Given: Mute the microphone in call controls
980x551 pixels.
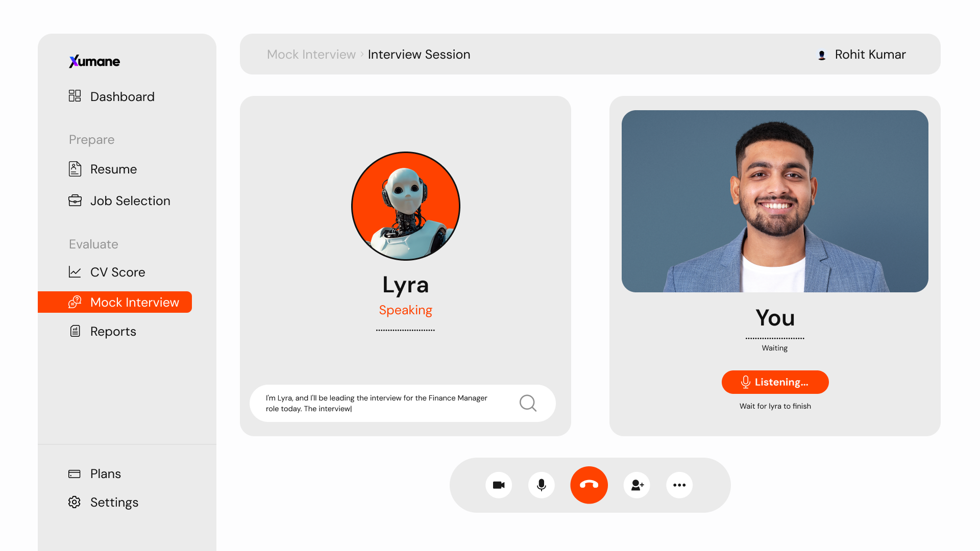Looking at the screenshot, I should 542,485.
